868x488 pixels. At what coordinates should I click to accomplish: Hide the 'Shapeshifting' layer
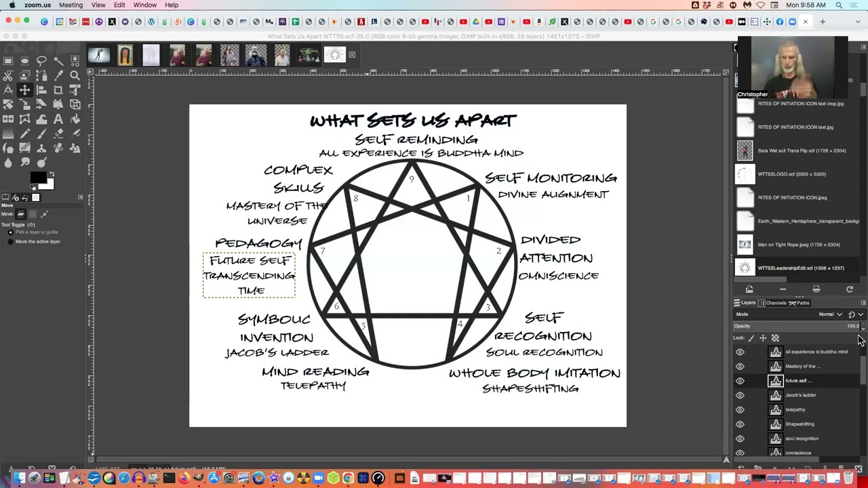click(740, 424)
